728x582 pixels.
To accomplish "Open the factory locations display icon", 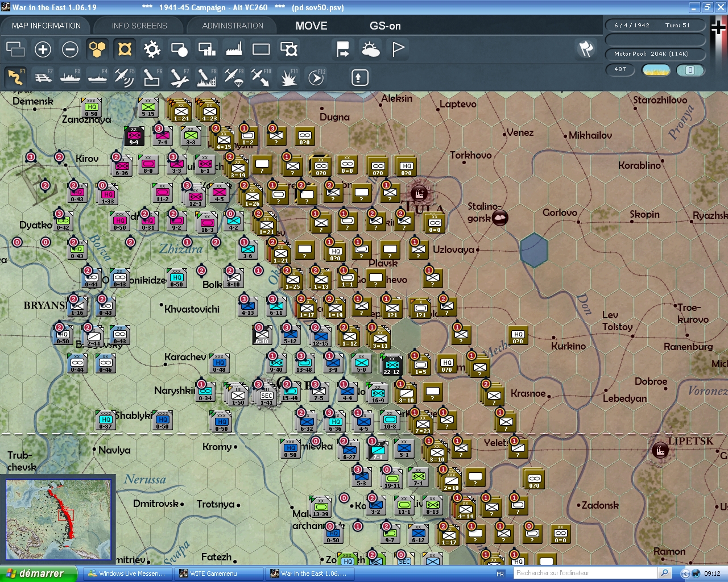I will point(233,49).
